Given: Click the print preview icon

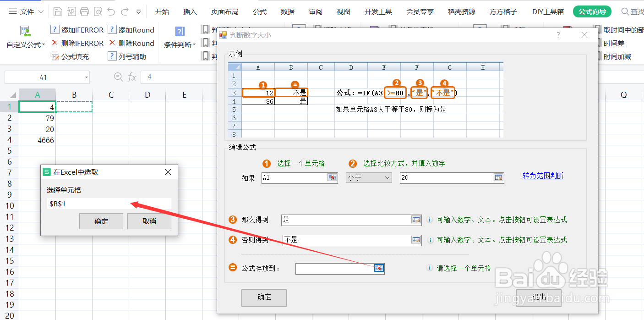Looking at the screenshot, I should (x=98, y=11).
